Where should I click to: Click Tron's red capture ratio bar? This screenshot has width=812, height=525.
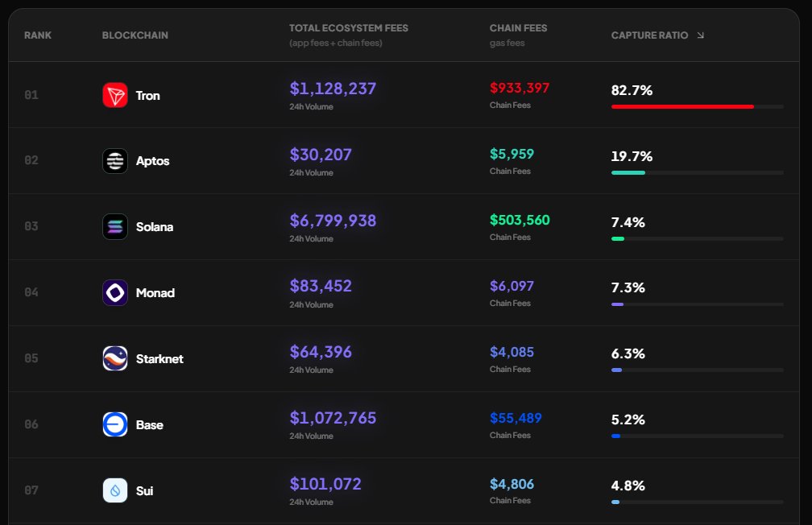pyautogui.click(x=682, y=106)
